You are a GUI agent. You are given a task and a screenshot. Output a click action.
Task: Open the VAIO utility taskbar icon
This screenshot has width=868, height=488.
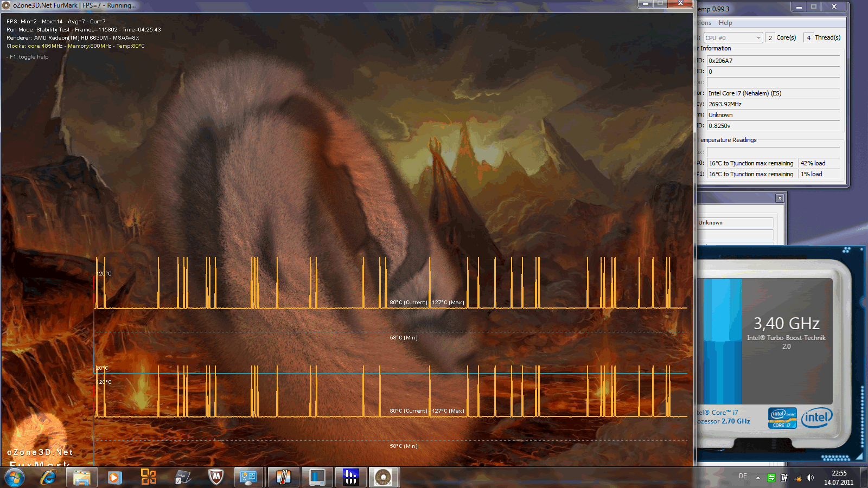(x=182, y=478)
